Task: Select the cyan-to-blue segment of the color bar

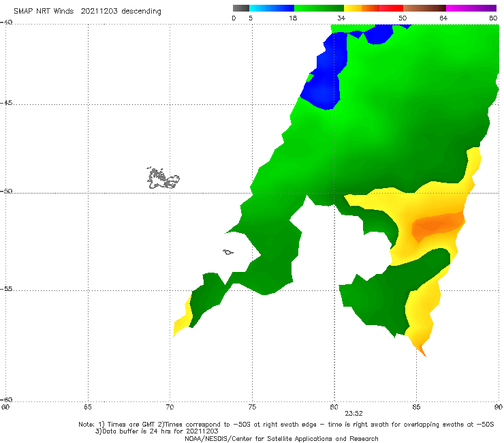Action: (272, 8)
